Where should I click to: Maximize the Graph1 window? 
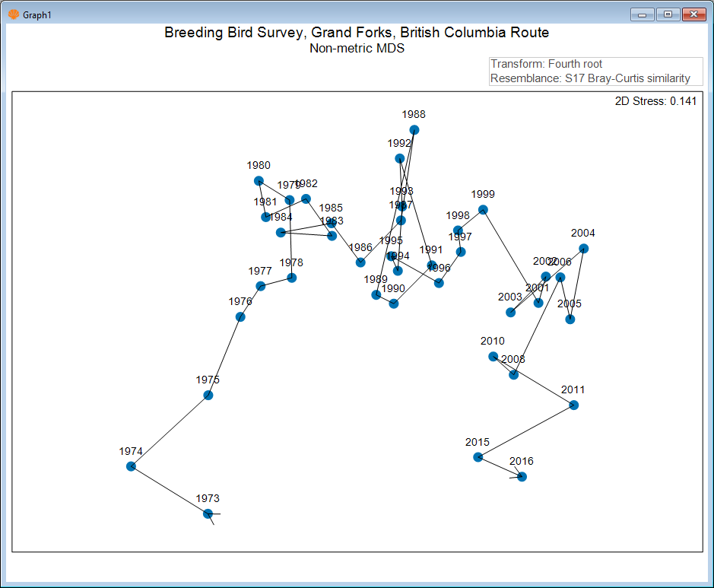[668, 14]
